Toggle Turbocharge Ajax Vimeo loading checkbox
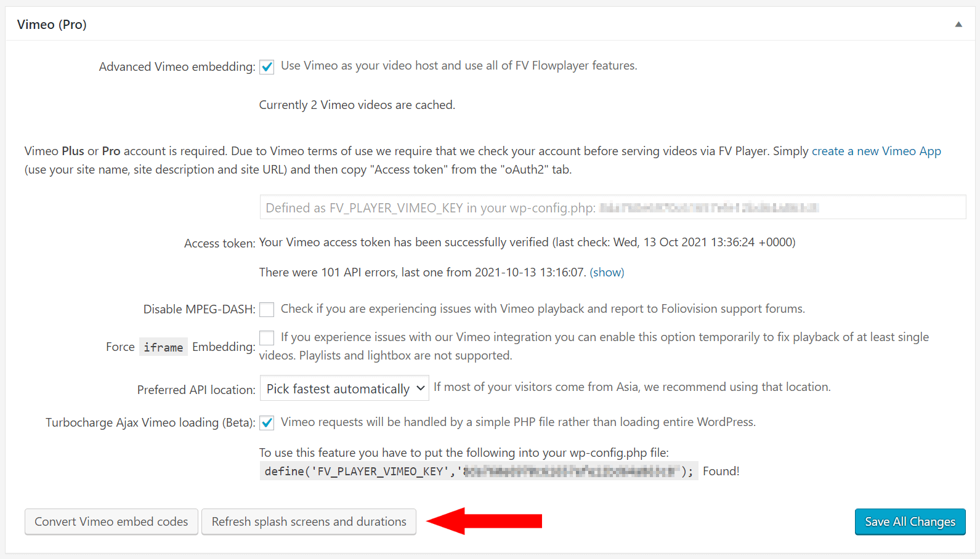The height and width of the screenshot is (559, 980). click(267, 422)
